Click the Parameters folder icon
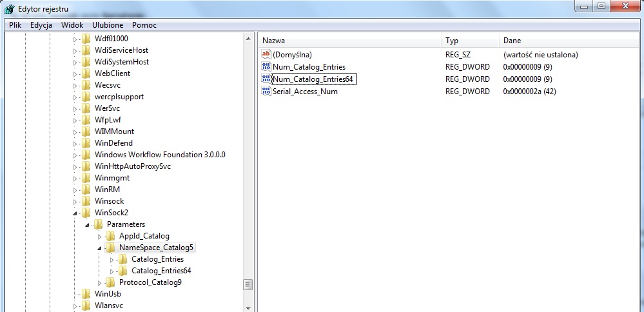The height and width of the screenshot is (312, 644). click(98, 224)
